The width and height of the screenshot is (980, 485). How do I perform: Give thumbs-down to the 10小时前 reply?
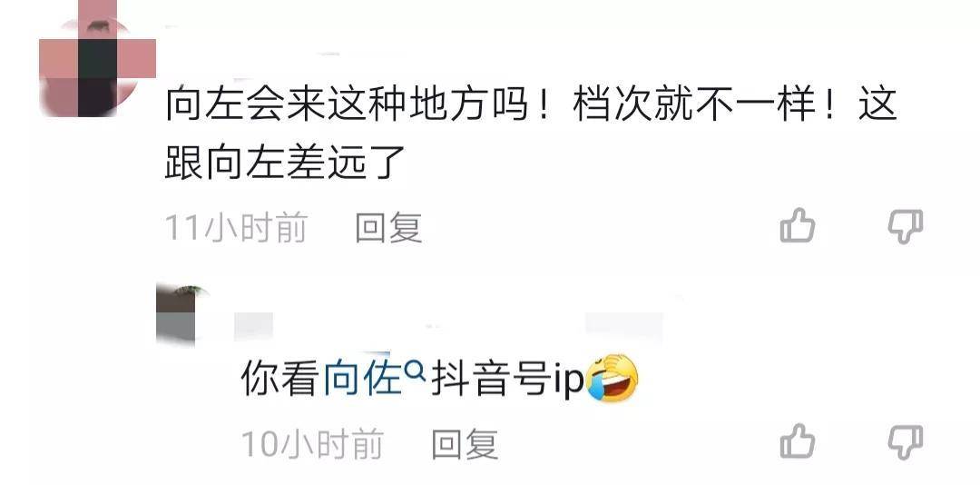point(906,442)
